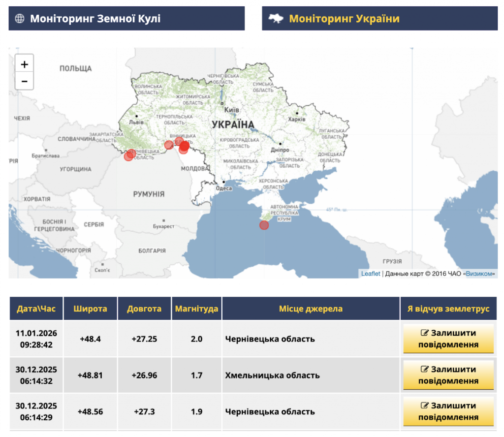The image size is (504, 437).
Task: Open the Leaflet attribution link
Action: coord(370,274)
